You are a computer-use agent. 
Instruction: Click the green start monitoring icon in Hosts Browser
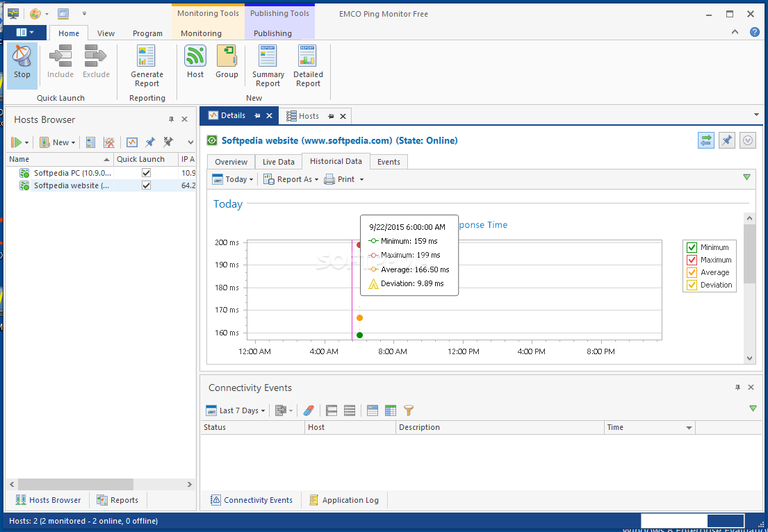click(x=17, y=142)
